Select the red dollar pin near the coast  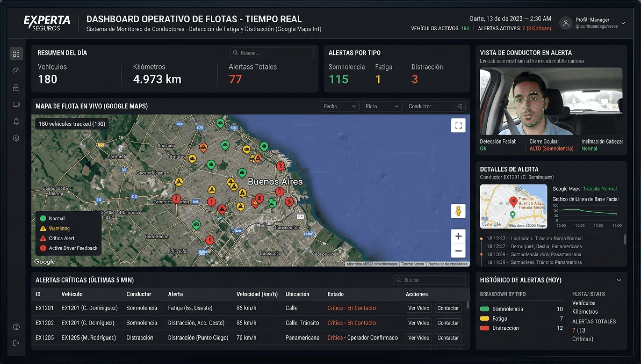pyautogui.click(x=289, y=201)
